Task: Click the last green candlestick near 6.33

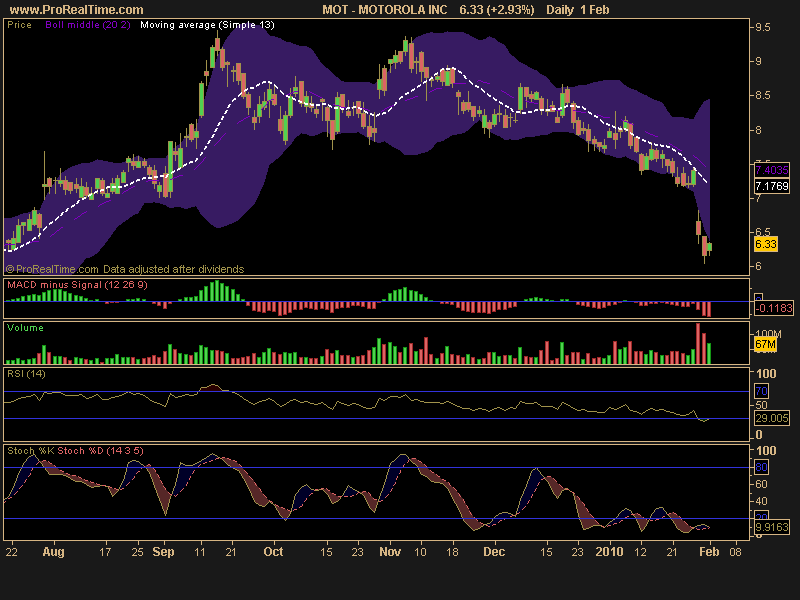Action: click(x=709, y=247)
